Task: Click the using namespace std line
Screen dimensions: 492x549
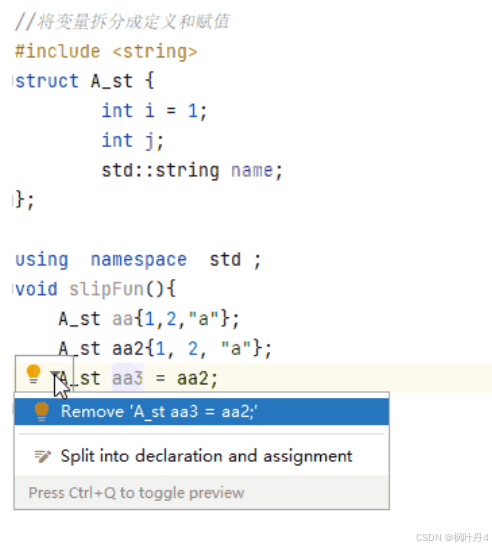Action: click(138, 260)
